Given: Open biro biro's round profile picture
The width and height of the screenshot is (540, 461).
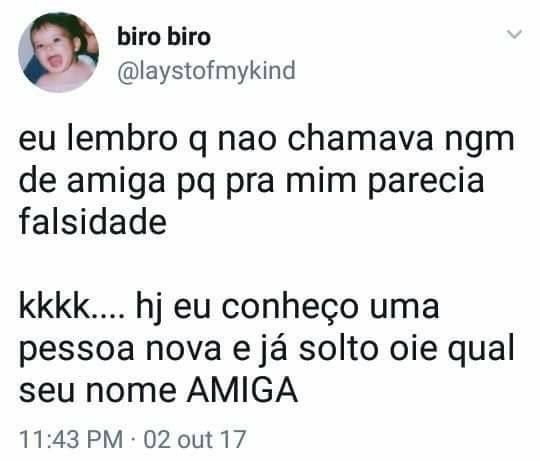Looking at the screenshot, I should (x=59, y=53).
